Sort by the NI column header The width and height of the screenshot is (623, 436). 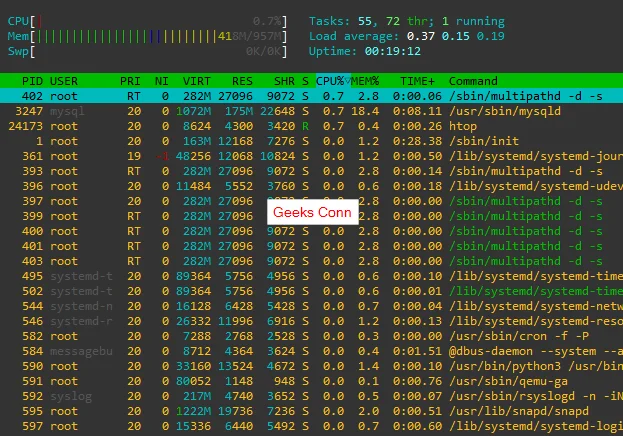click(x=161, y=81)
